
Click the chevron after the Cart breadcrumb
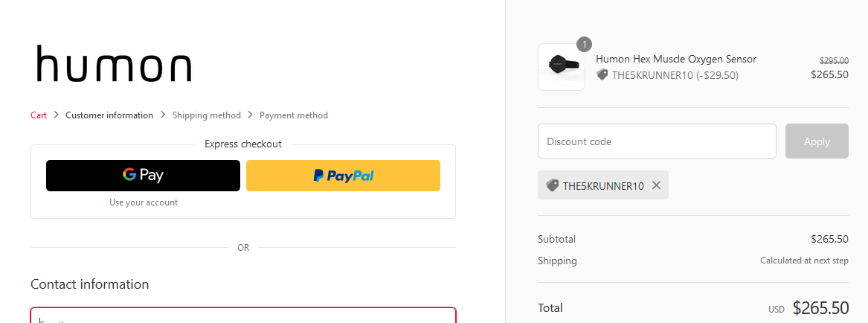[x=56, y=115]
